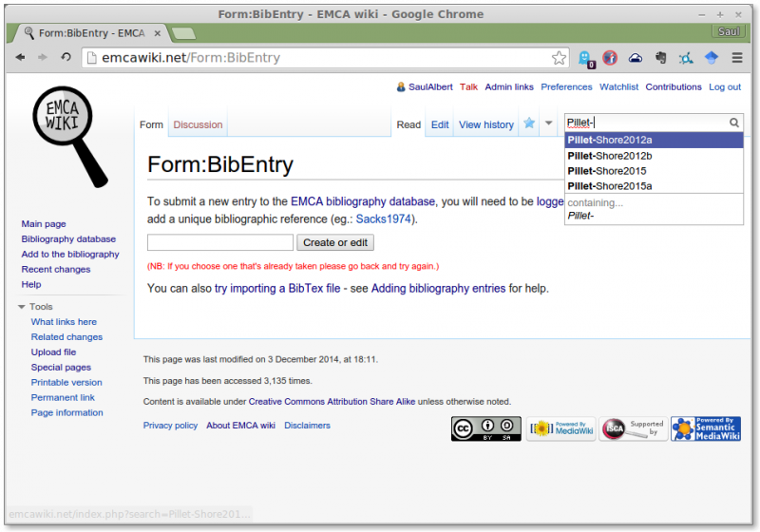Screen dimensions: 760x532
Task: Select the Form:BibEntry - EMCA browser tab
Action: [92, 33]
